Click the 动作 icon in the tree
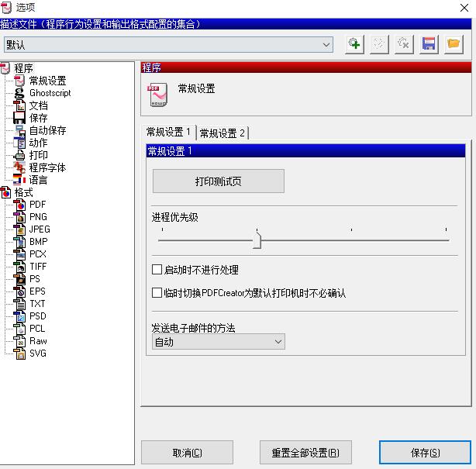The width and height of the screenshot is (476, 469). click(19, 143)
